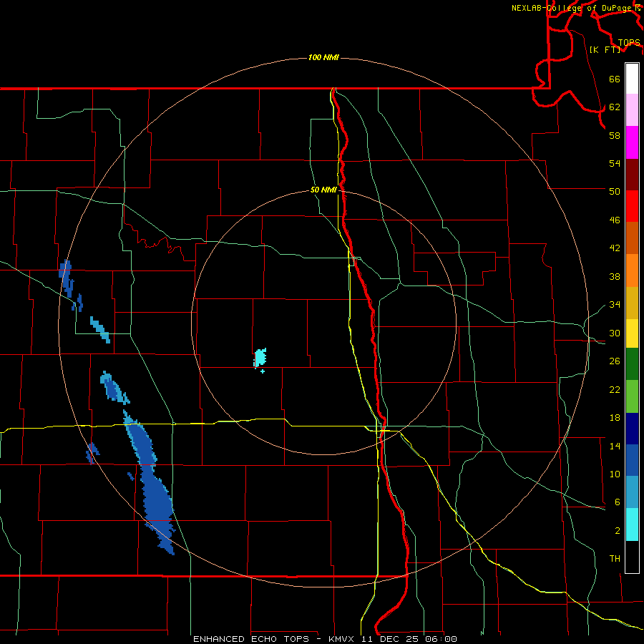Pick the light blue legend swatch
Viewport: 644px width, 644px height.
(632, 492)
